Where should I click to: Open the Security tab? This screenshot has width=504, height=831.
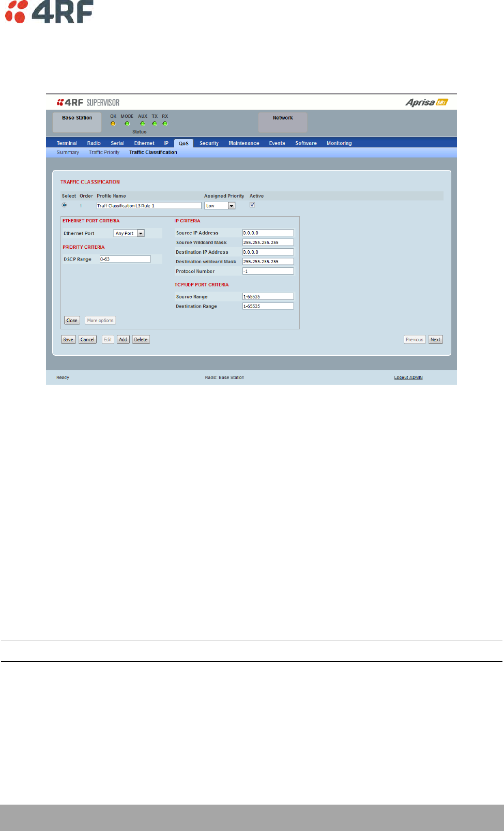click(x=209, y=143)
